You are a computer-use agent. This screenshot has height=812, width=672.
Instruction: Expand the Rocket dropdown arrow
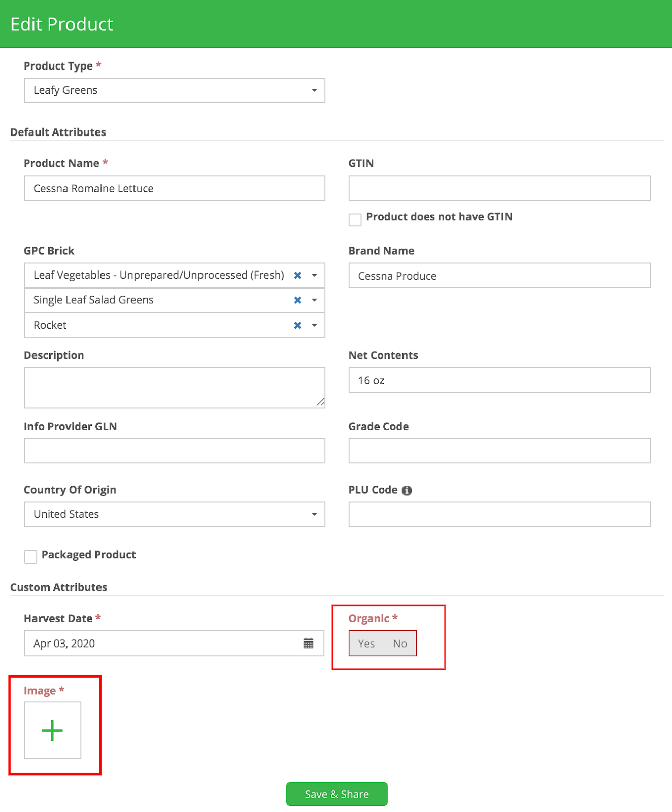click(x=315, y=325)
